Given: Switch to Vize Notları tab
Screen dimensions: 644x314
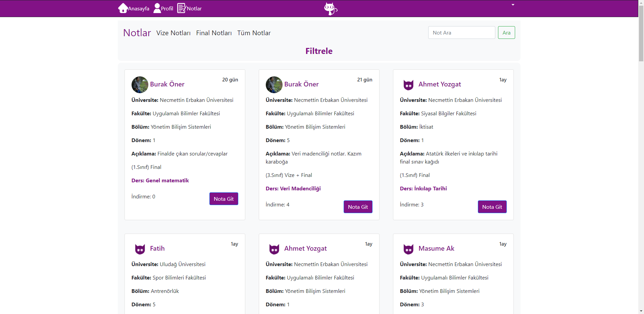Looking at the screenshot, I should coord(174,33).
